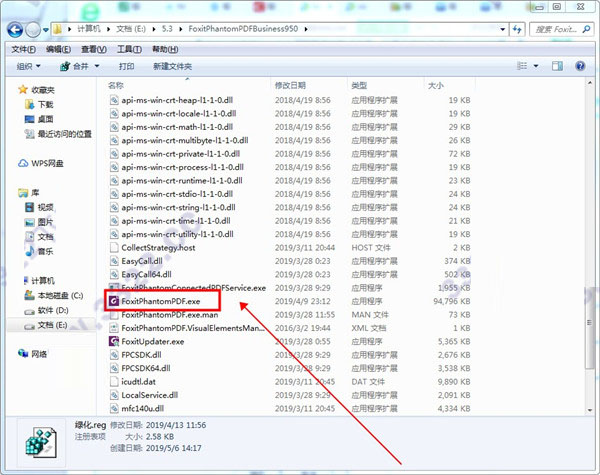Open 最近访问的位置 in favorites
The image size is (600, 475).
point(58,134)
